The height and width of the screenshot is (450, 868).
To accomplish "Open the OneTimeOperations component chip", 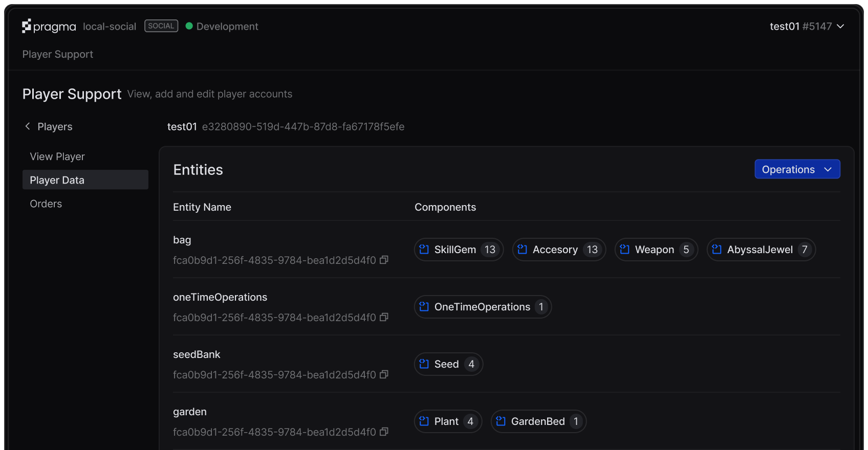I will click(x=482, y=307).
